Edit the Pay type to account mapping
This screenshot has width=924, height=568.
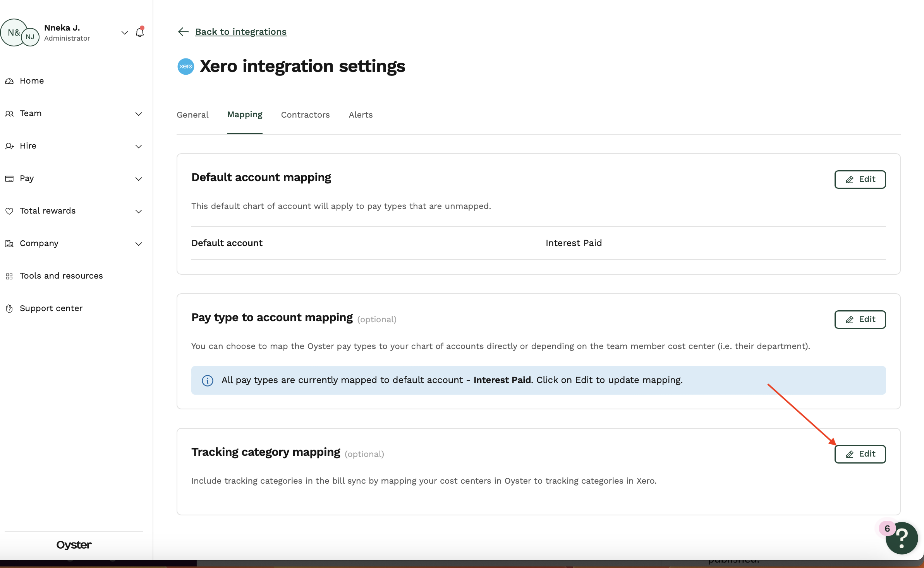tap(860, 320)
